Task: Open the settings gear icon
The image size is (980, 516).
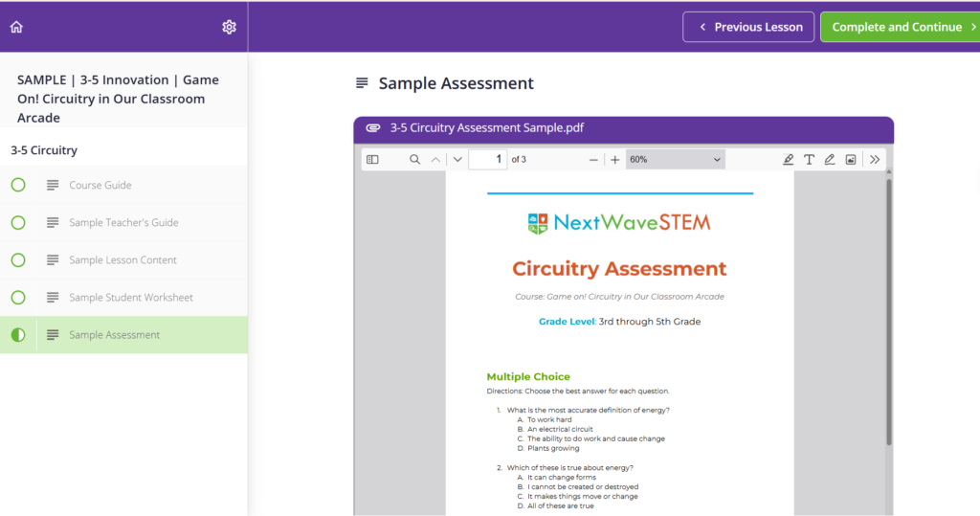Action: click(x=230, y=27)
